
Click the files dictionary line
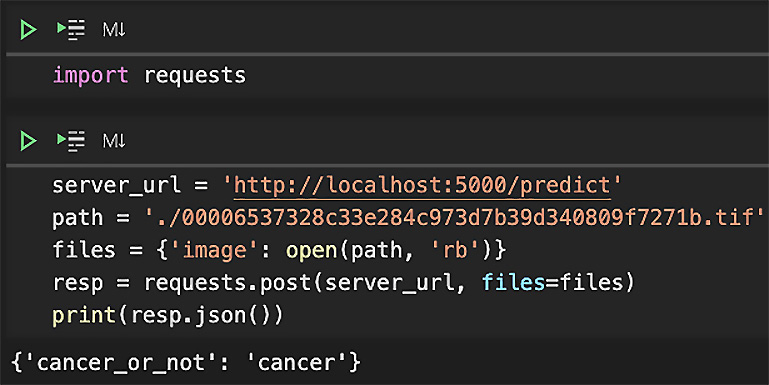pos(279,250)
